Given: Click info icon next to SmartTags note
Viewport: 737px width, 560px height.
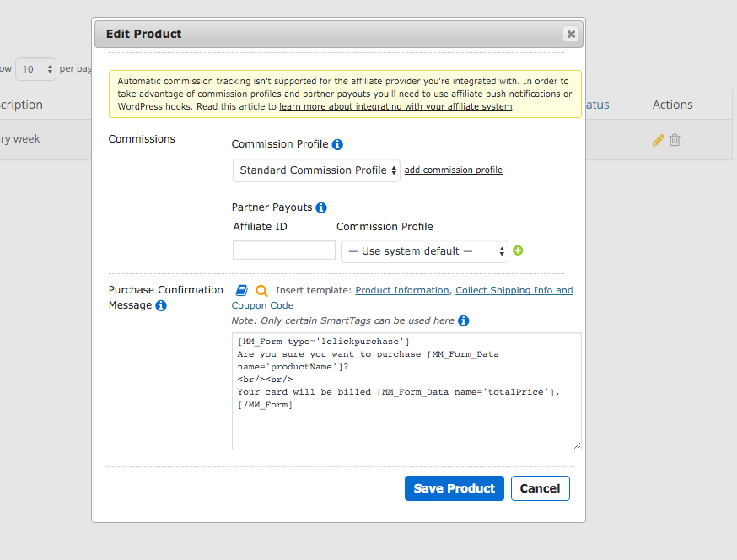Looking at the screenshot, I should (x=464, y=320).
